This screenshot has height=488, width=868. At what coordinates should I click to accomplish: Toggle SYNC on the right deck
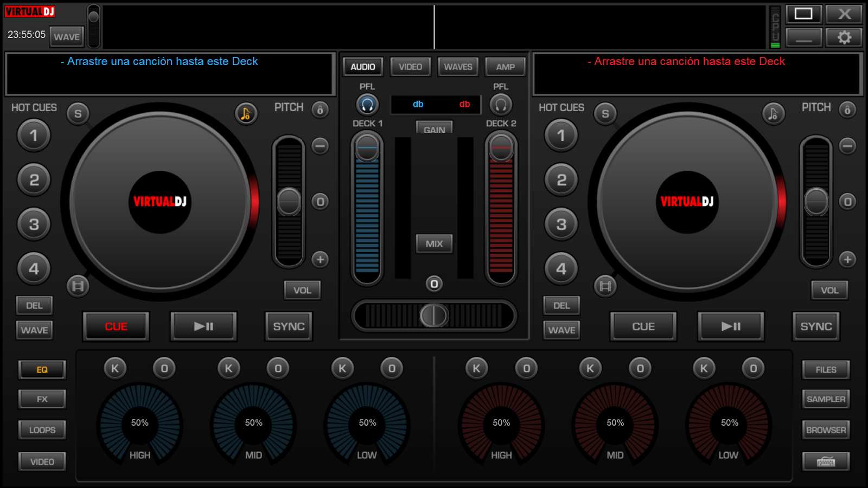click(816, 326)
